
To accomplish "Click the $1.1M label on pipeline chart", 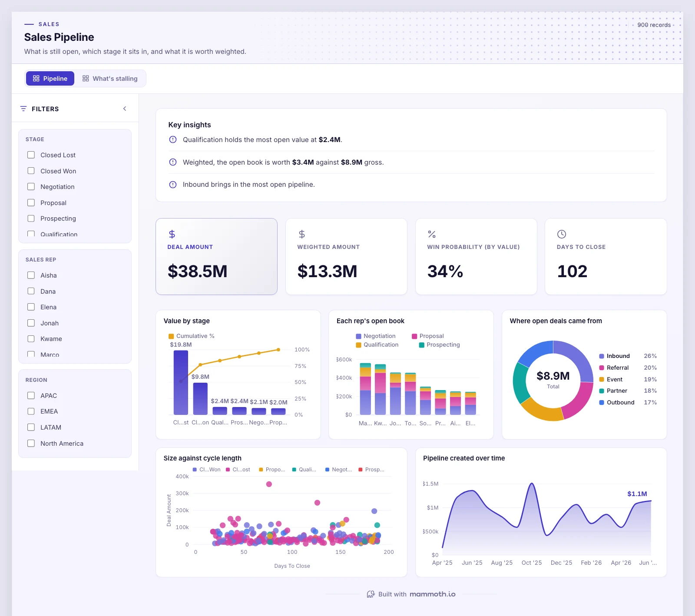I will coord(637,494).
